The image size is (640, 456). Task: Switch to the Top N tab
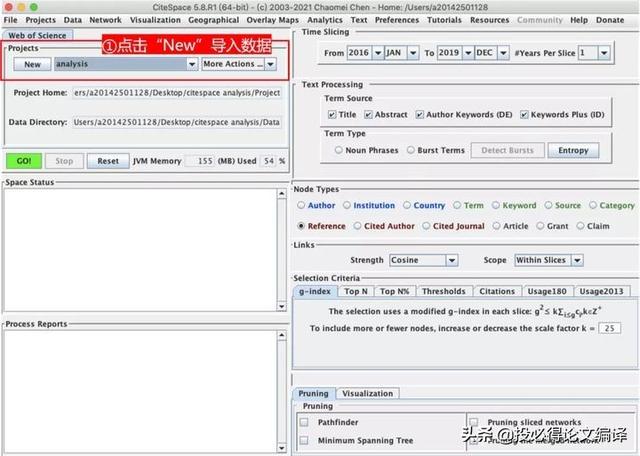(356, 291)
